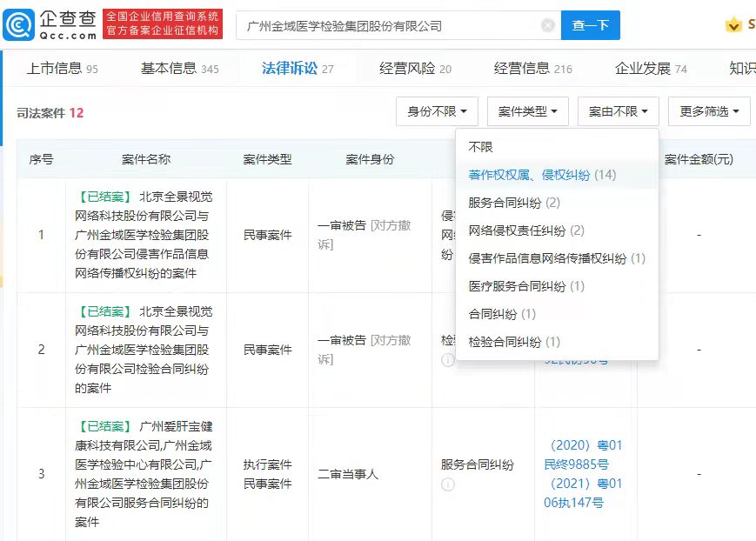Go to the 经营风险 tab
Screen dimensions: 756x541
pos(415,69)
